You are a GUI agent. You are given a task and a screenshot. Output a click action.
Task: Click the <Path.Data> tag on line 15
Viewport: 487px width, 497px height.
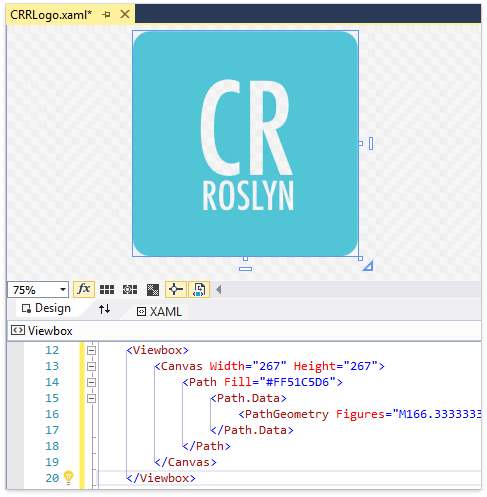point(248,398)
